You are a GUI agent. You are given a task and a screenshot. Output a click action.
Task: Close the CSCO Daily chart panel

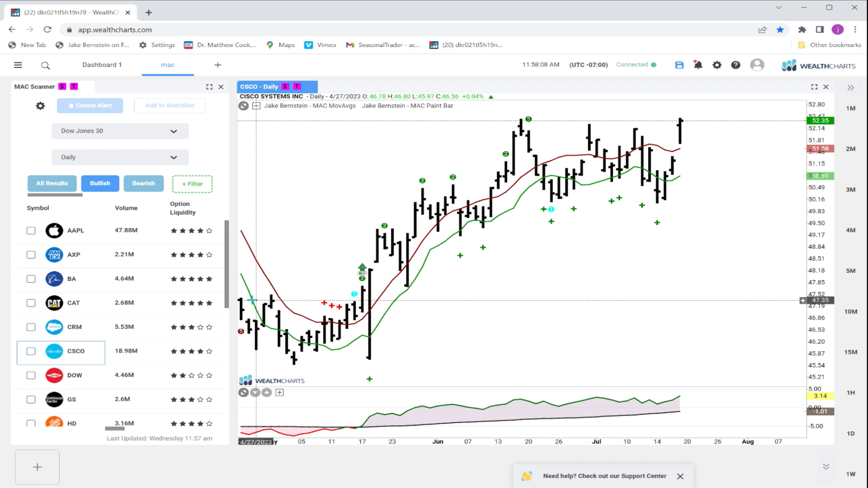[826, 87]
